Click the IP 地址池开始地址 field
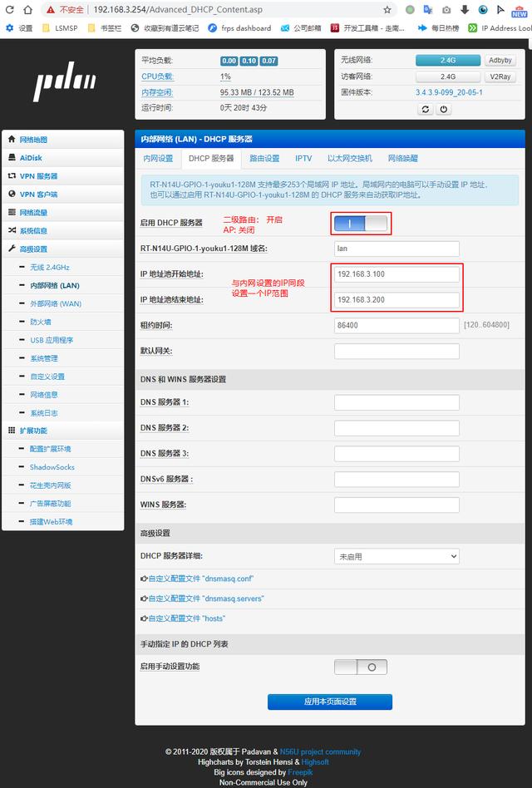Viewport: 532px width, 788px height. (x=397, y=274)
